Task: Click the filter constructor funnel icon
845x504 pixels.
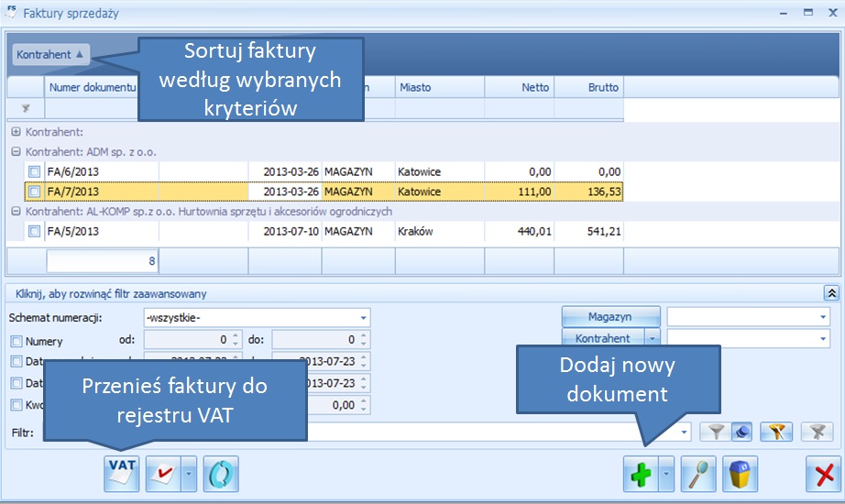Action: click(x=776, y=432)
